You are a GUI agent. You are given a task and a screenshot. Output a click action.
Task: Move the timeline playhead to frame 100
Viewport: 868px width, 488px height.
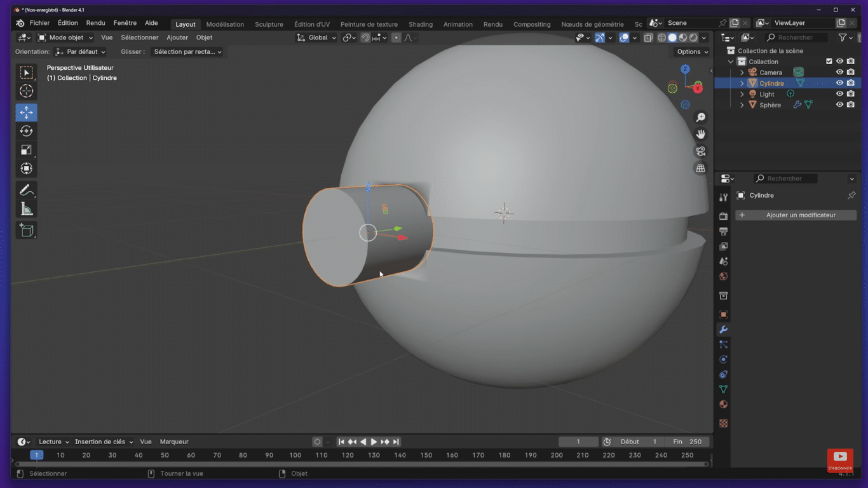tap(295, 455)
